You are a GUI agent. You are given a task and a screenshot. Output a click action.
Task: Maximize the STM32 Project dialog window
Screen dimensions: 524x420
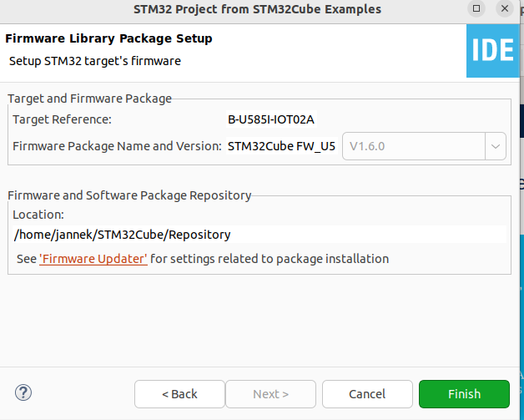click(477, 9)
